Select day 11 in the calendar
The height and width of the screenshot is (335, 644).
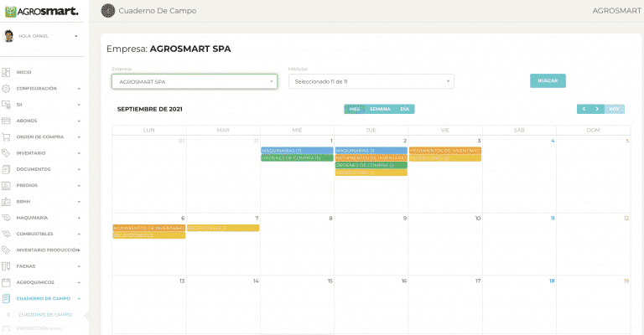tap(553, 218)
